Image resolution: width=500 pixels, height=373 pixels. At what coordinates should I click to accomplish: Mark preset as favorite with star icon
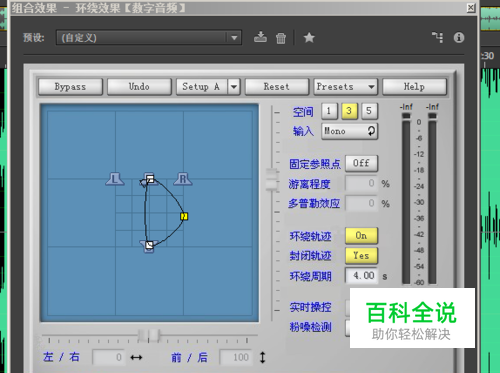pos(309,38)
